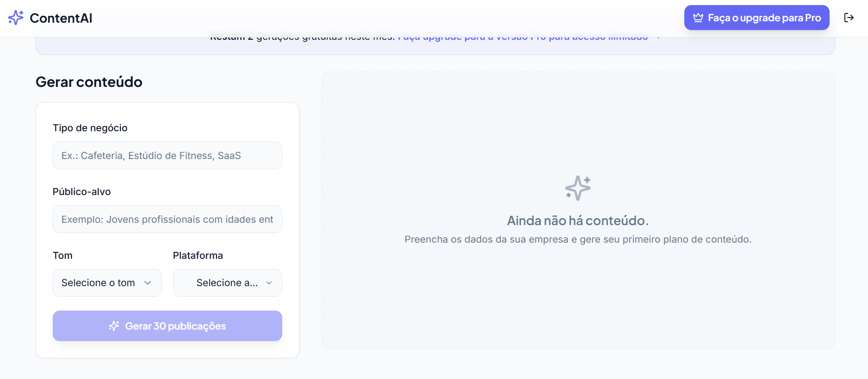Click the Ainda não há conteúdo heading
The image size is (868, 379).
(x=578, y=220)
